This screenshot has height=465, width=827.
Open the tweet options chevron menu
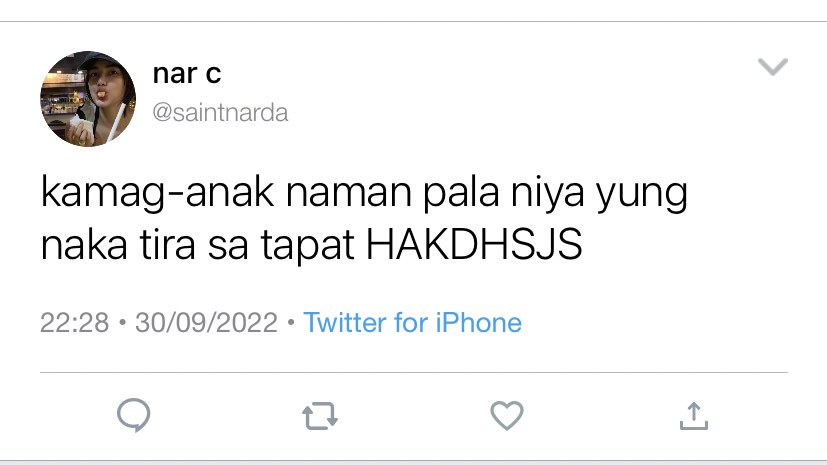click(773, 66)
